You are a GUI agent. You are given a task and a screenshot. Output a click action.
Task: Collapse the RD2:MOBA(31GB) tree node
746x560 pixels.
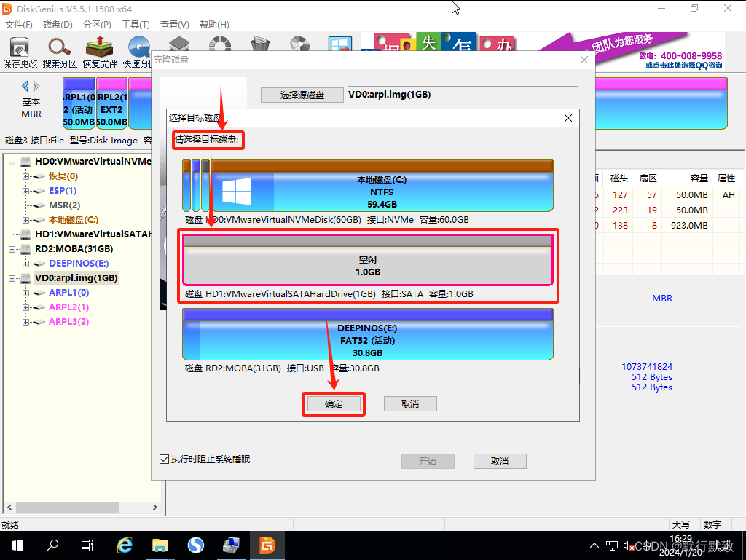tap(12, 249)
